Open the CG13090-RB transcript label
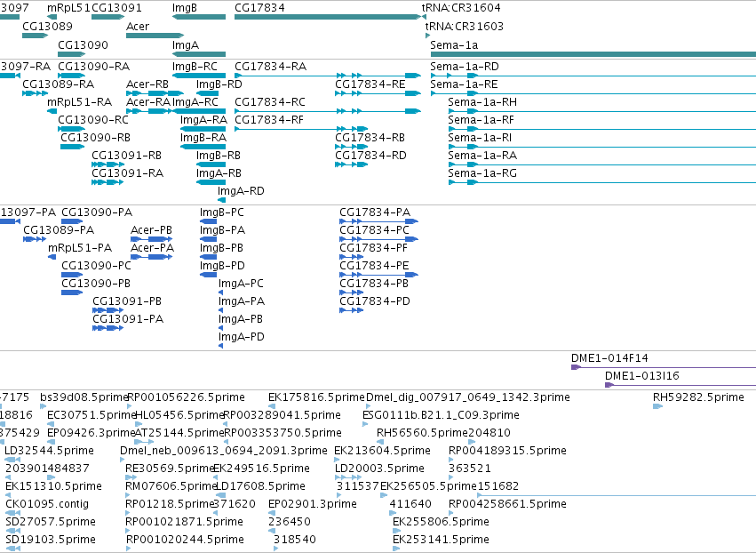 (95, 138)
